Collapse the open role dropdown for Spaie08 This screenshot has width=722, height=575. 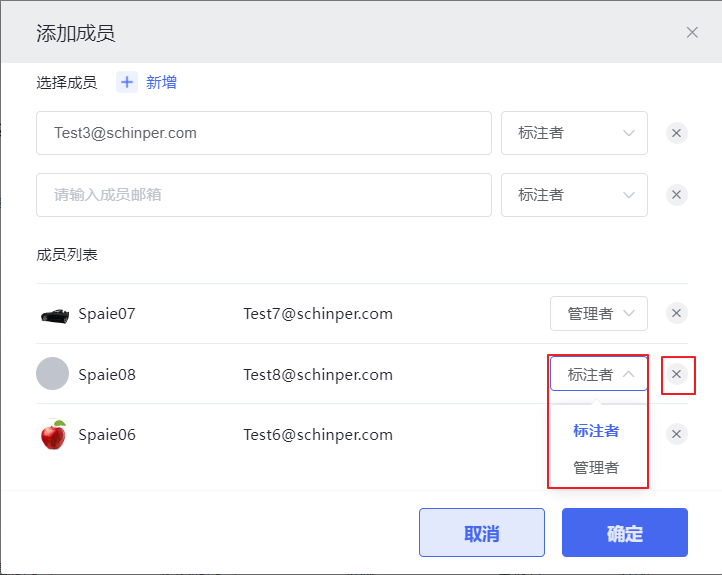pyautogui.click(x=599, y=374)
